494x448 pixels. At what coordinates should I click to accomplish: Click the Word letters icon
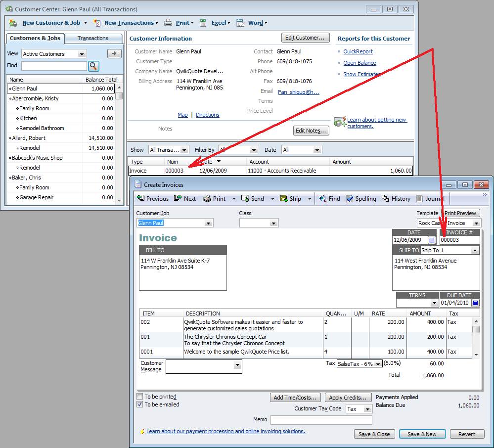[240, 22]
